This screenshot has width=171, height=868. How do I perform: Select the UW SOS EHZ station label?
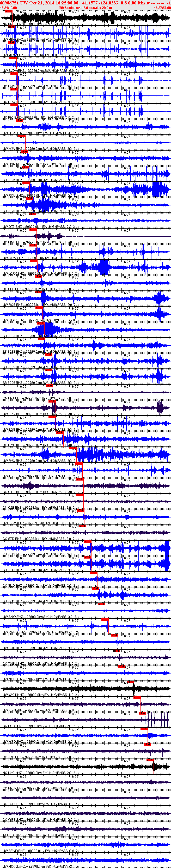click(39, 430)
